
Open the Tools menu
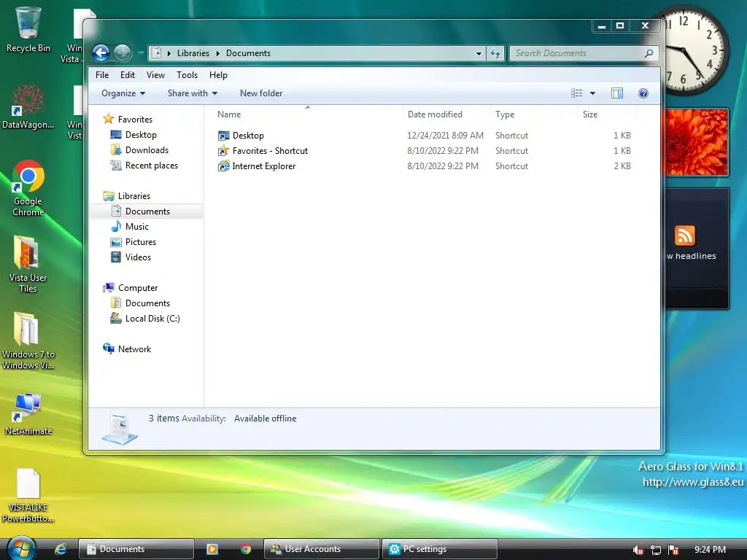click(187, 75)
